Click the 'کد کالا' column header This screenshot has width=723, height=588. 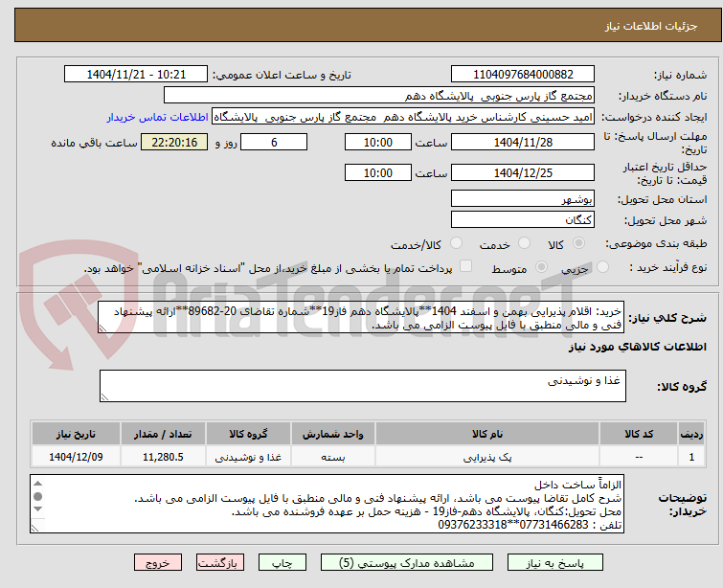[639, 434]
